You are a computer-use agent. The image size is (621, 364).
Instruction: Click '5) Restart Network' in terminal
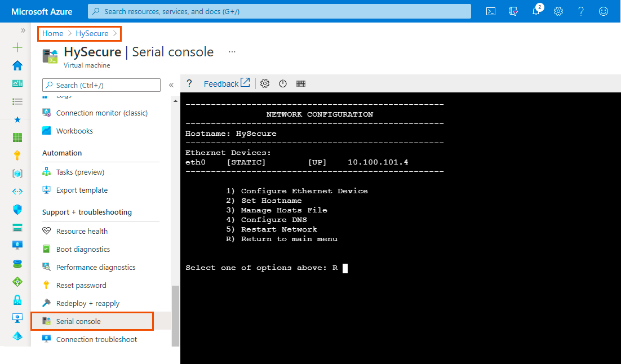(x=272, y=229)
